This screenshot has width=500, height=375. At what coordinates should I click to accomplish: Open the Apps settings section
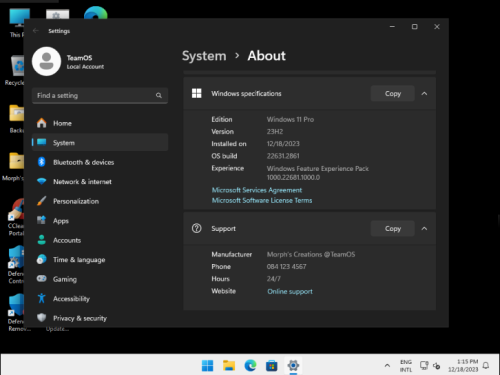click(x=100, y=221)
